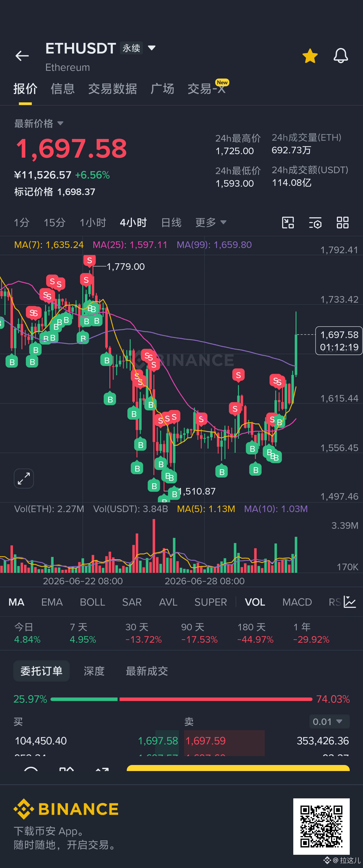Select the 15分 chart interval
Viewport: 363px width, 868px height.
pyautogui.click(x=54, y=222)
